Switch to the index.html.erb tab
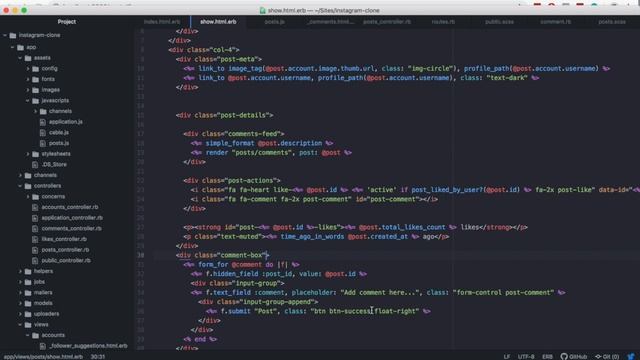The image size is (640, 360). [162, 22]
